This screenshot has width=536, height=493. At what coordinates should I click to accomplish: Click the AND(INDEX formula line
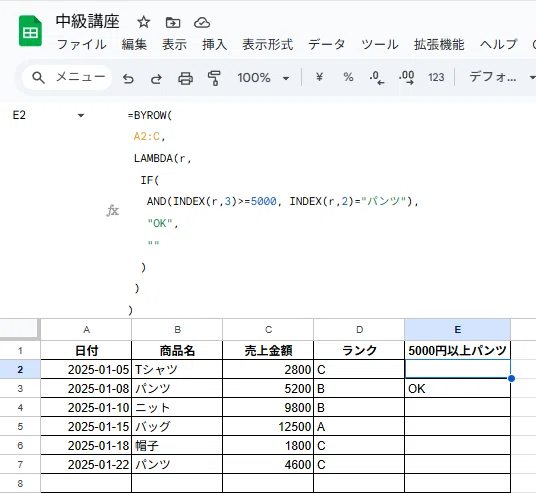[x=282, y=201]
